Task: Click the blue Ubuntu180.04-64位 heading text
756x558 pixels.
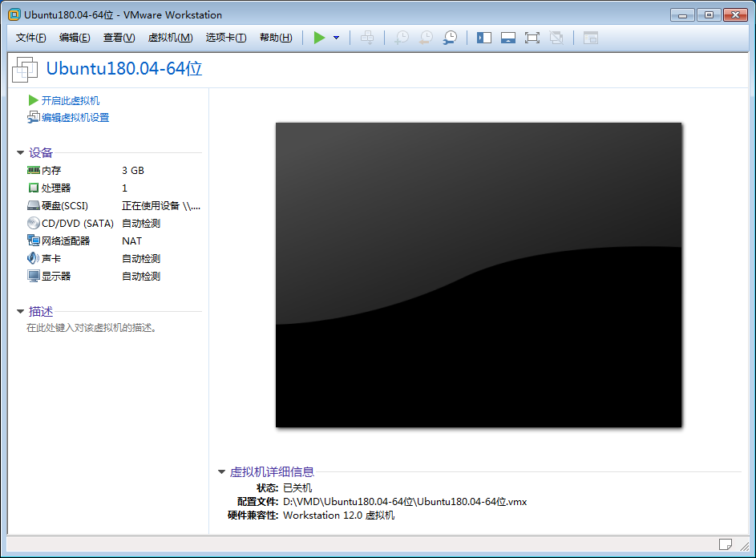Action: pos(124,68)
